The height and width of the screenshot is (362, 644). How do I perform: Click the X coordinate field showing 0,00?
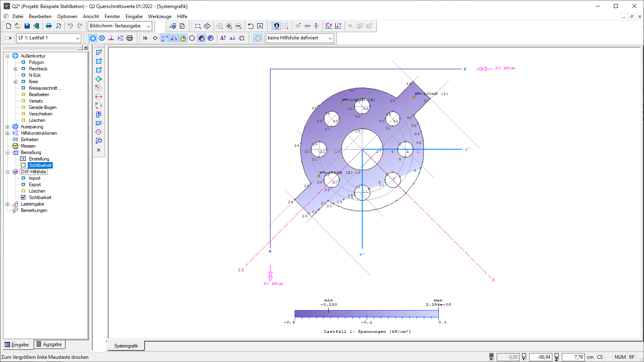[508, 357]
